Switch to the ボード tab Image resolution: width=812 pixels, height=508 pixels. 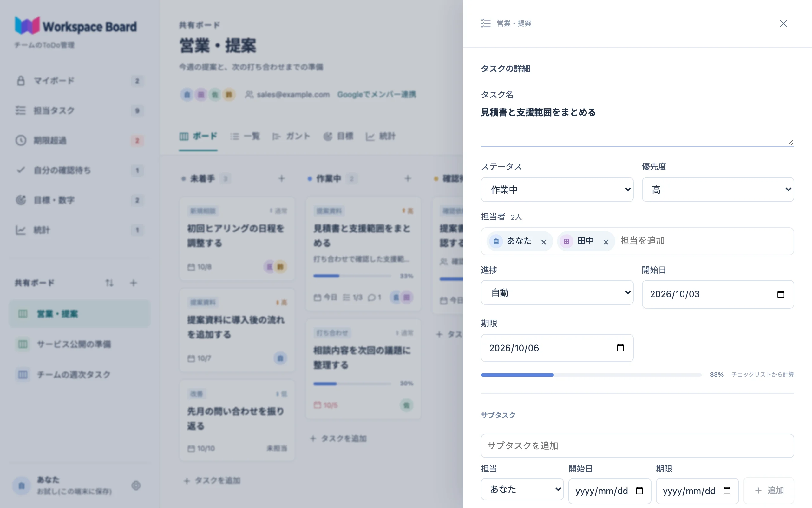(198, 137)
